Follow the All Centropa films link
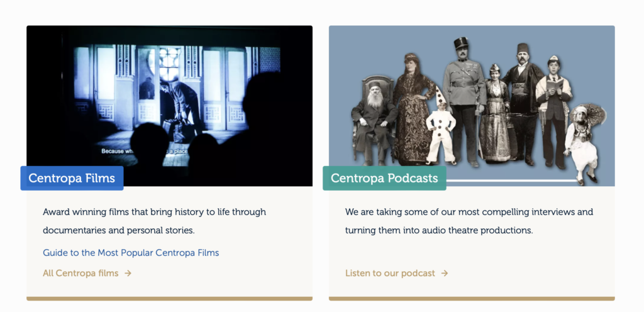 (80, 273)
